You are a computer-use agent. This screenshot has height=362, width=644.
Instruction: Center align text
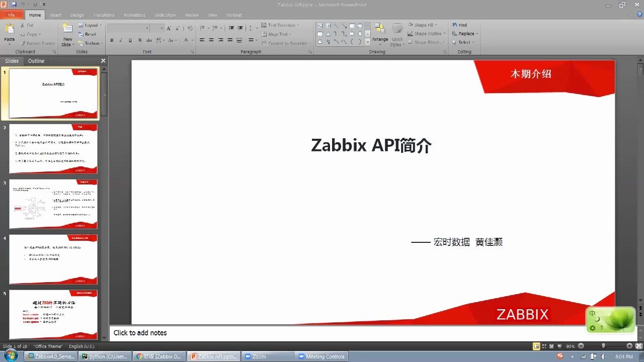[x=211, y=40]
